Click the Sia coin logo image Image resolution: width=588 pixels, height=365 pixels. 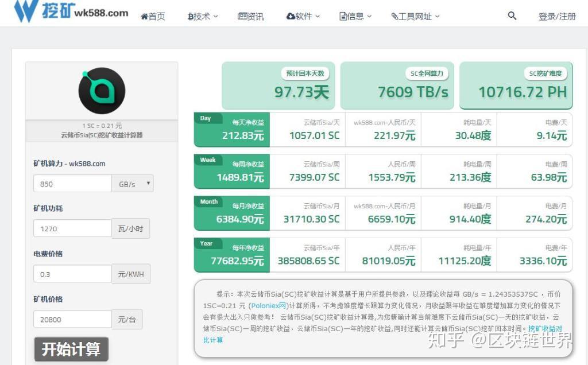click(102, 91)
